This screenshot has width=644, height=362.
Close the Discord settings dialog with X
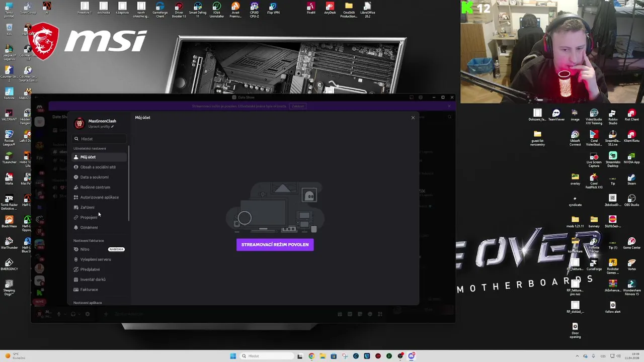pos(413,118)
